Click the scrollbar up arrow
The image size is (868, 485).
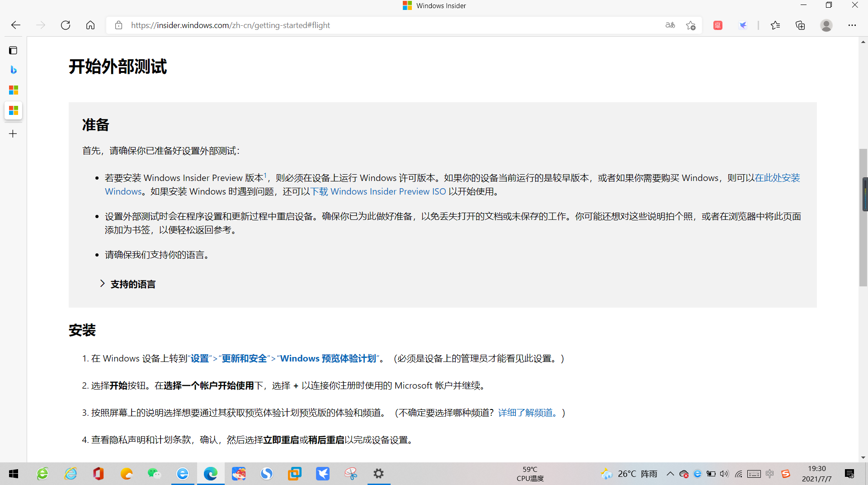pos(863,42)
